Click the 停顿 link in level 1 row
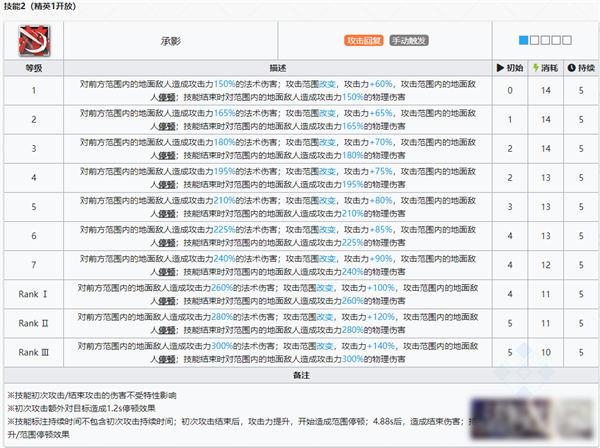600x448 pixels. (x=167, y=98)
